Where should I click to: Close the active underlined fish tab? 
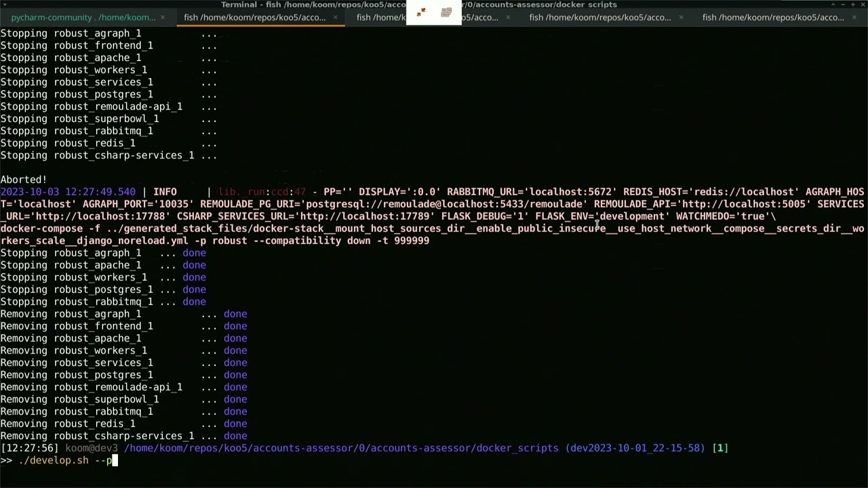click(335, 18)
